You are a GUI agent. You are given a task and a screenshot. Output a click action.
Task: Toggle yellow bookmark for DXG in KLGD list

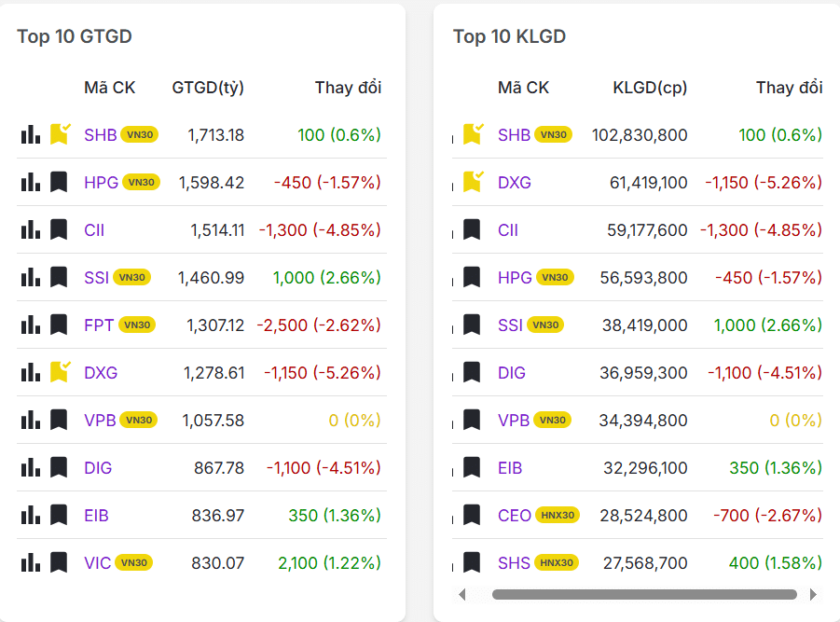473,182
